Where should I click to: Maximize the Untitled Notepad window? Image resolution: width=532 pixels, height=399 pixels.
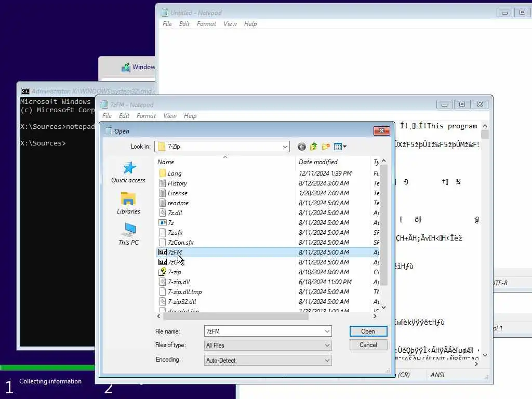(x=523, y=12)
